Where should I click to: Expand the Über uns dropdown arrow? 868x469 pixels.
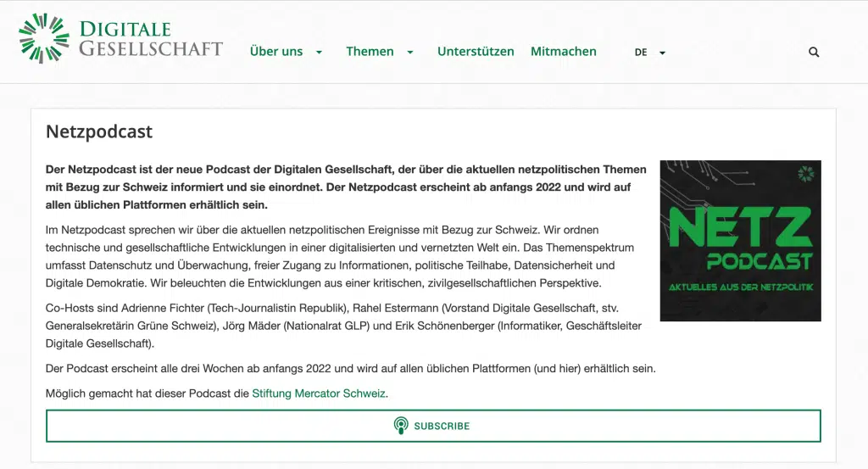click(x=319, y=53)
